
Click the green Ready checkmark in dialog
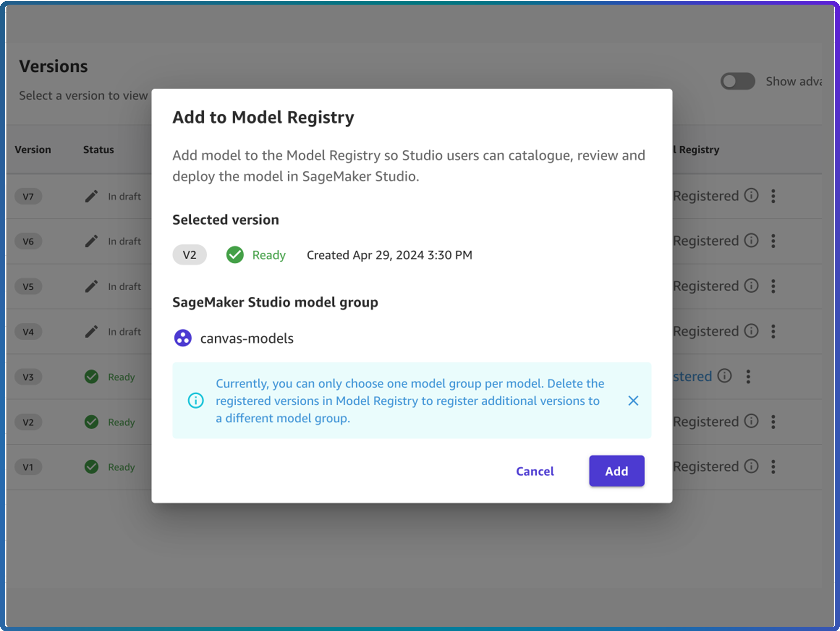click(x=235, y=254)
